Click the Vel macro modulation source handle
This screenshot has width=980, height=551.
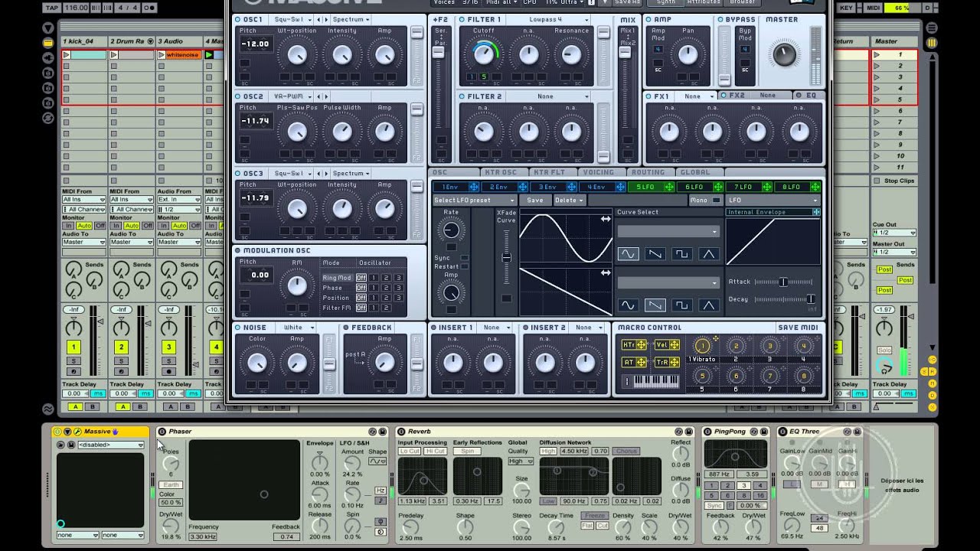click(675, 345)
